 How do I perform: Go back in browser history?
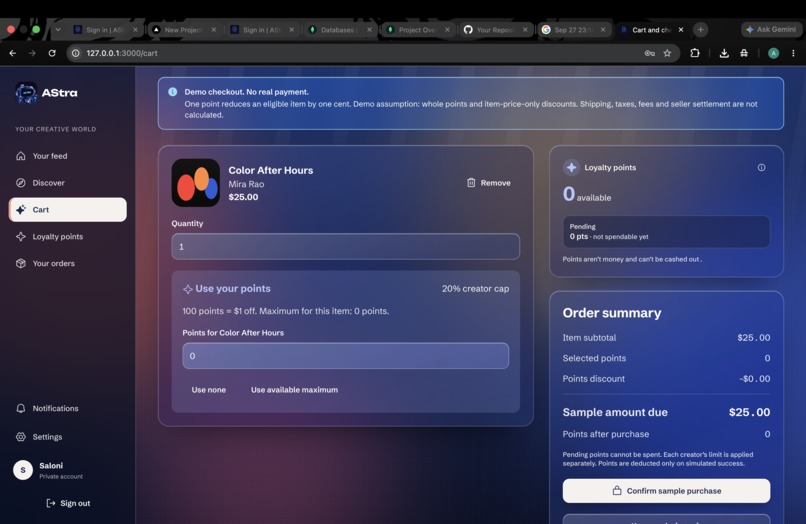(12, 53)
